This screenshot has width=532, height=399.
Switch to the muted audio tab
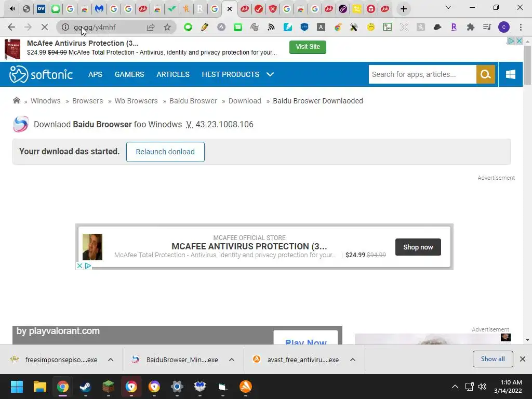point(12,9)
